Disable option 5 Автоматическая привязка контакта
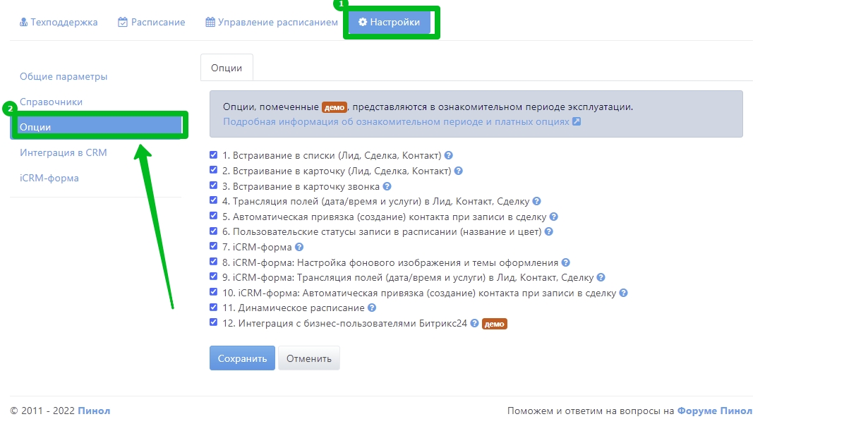The width and height of the screenshot is (868, 443). (x=214, y=217)
